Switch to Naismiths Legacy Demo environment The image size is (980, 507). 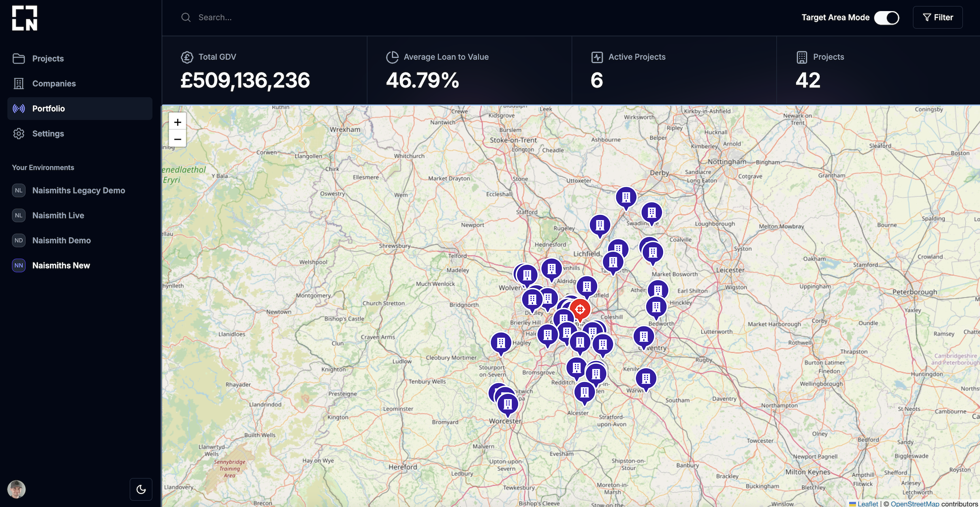pos(78,190)
